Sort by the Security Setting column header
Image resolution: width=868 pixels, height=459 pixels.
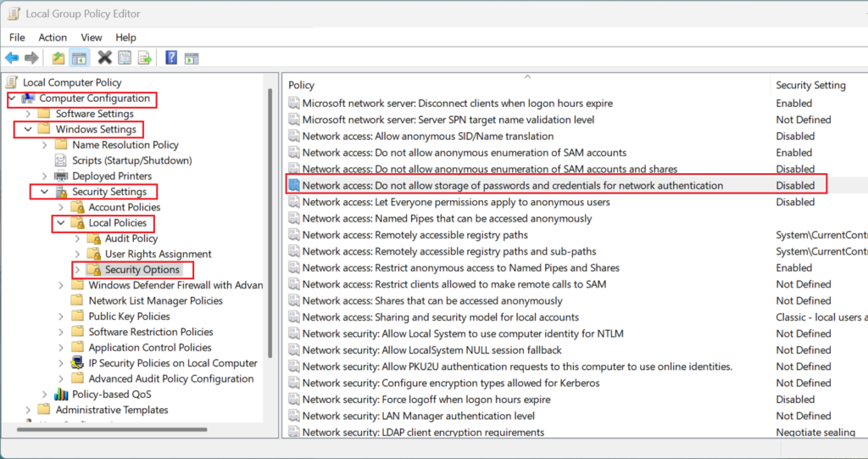pos(810,85)
